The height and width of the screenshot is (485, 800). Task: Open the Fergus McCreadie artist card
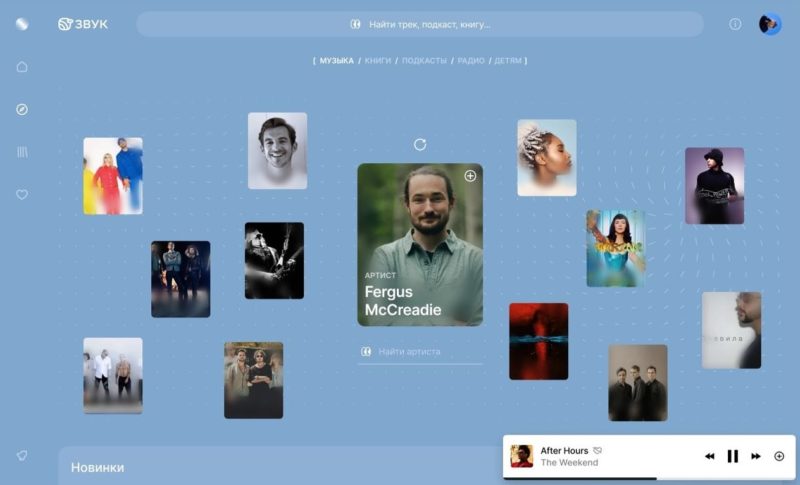(x=420, y=245)
